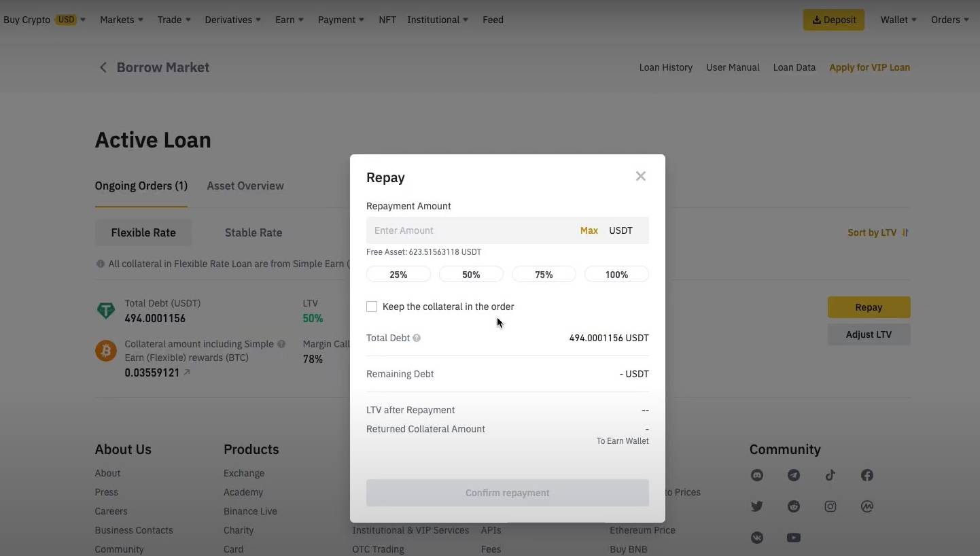The height and width of the screenshot is (556, 980).
Task: Select the Stable Rate tab
Action: coord(253,232)
